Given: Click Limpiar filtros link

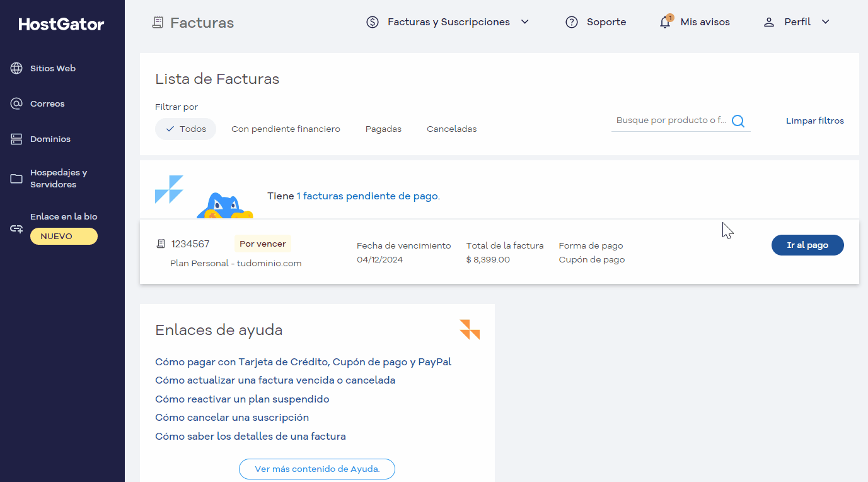Looking at the screenshot, I should click(x=814, y=120).
